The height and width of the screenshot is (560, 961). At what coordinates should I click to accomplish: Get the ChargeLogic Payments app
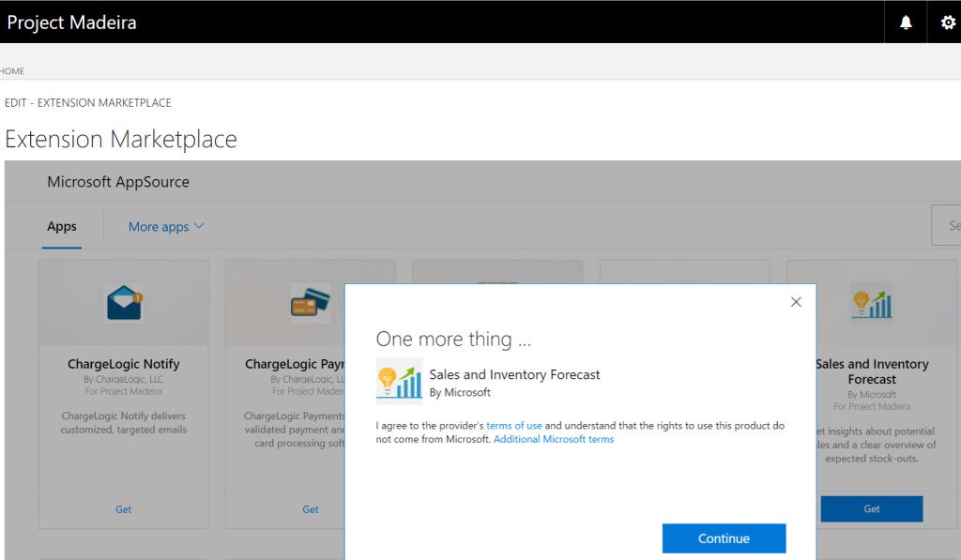tap(310, 509)
